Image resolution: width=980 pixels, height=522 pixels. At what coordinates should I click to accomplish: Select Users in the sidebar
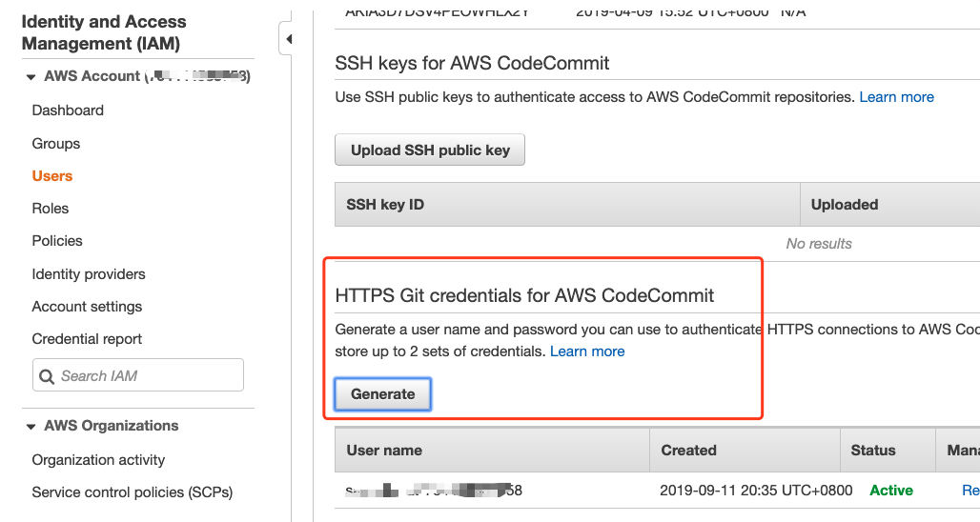(x=51, y=176)
